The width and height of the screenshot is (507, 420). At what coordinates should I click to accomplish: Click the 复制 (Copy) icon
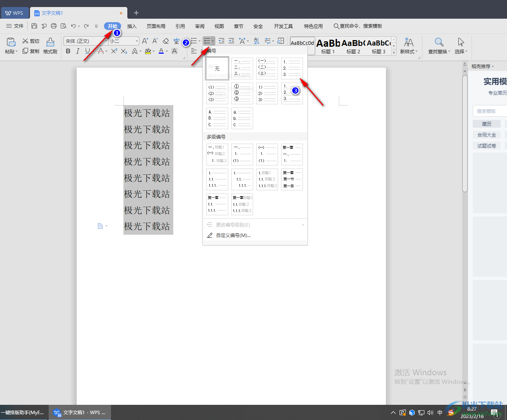[25, 51]
